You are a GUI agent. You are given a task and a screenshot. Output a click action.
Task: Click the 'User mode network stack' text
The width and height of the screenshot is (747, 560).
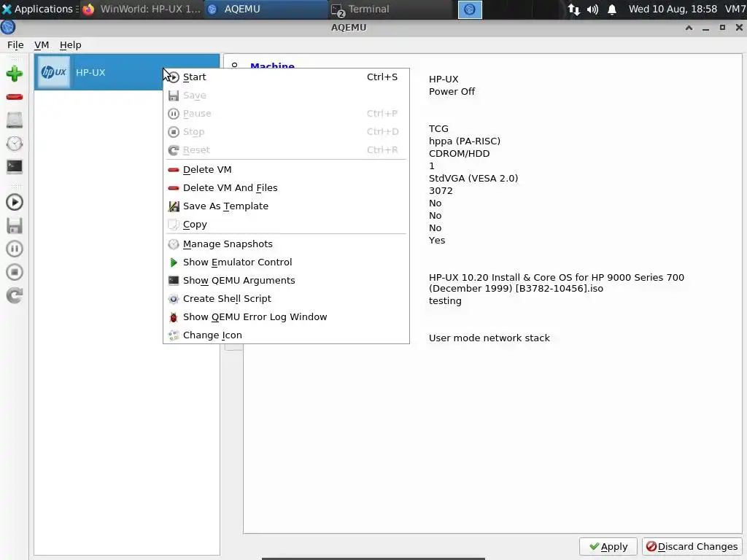[489, 338]
